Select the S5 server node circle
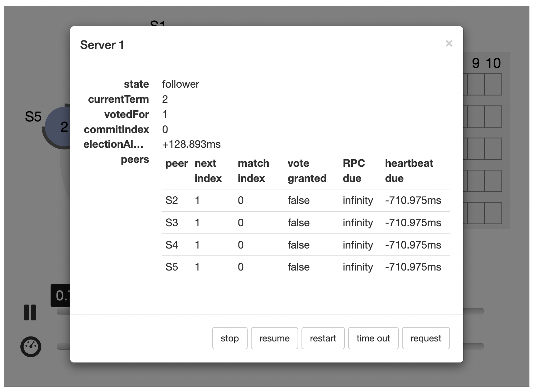 (x=57, y=127)
